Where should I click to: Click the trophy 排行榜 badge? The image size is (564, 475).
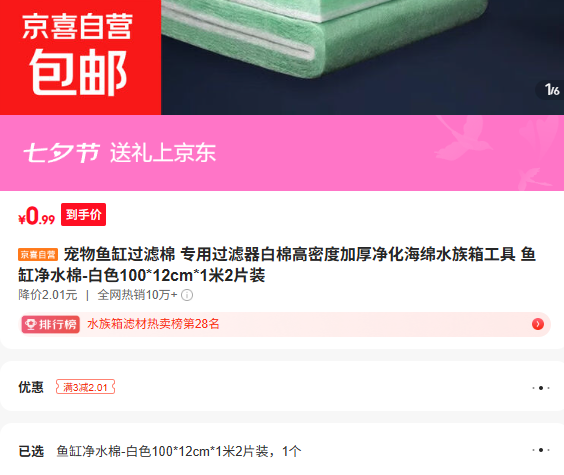click(x=50, y=324)
